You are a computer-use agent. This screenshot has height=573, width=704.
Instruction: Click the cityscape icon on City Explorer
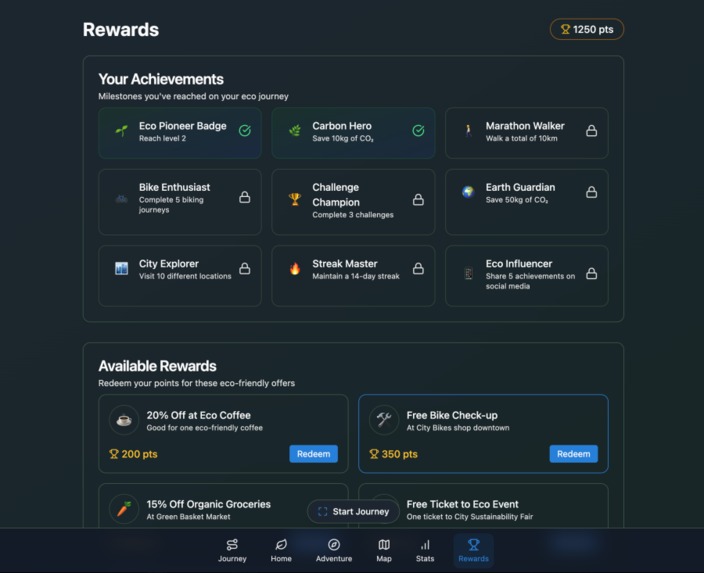121,269
